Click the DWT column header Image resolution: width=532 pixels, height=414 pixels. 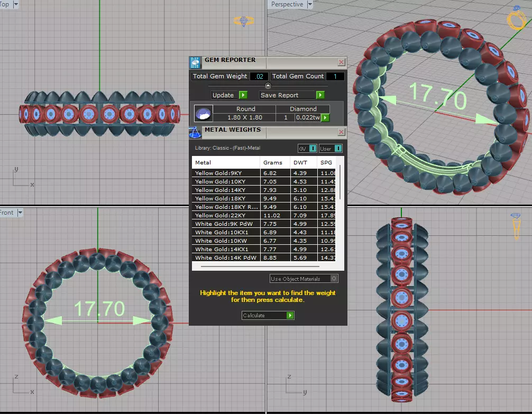(x=304, y=162)
